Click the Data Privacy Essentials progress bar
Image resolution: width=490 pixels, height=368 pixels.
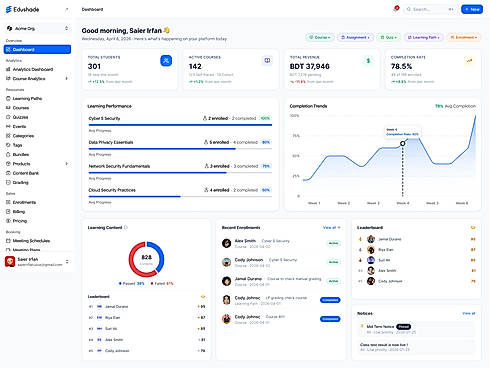tap(180, 149)
